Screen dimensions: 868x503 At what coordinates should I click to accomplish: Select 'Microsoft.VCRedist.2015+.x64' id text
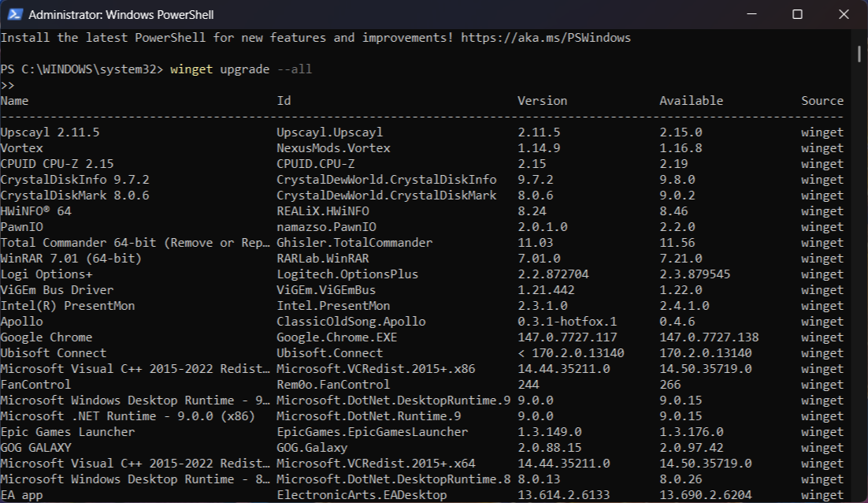tap(376, 464)
